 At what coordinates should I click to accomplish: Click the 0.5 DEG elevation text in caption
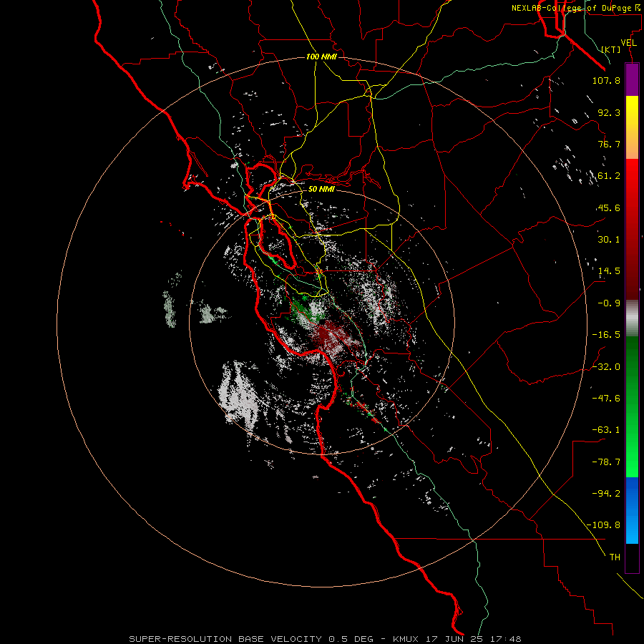pyautogui.click(x=351, y=639)
